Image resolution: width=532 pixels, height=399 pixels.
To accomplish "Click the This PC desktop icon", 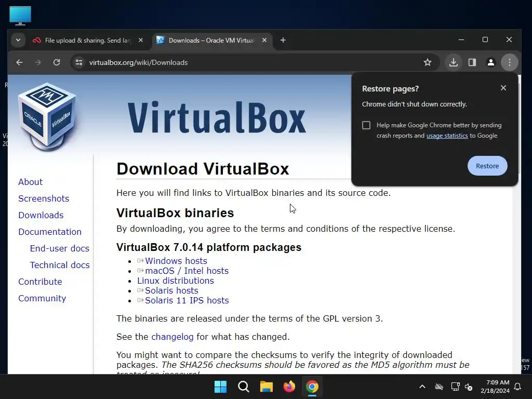I will (x=20, y=16).
